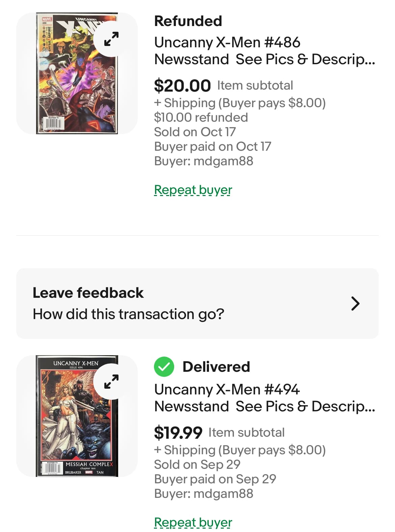395x532 pixels.
Task: Select the Refunded status label
Action: click(x=188, y=21)
